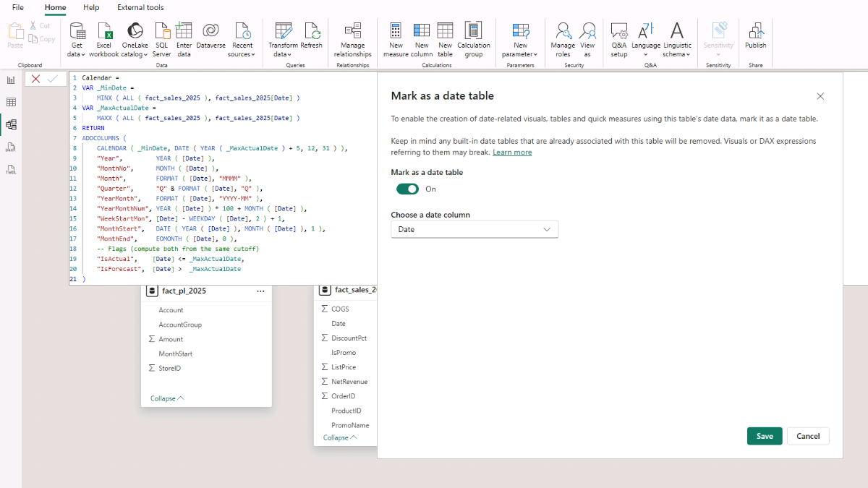868x488 pixels.
Task: Cancel formula edit with X icon
Action: point(35,79)
